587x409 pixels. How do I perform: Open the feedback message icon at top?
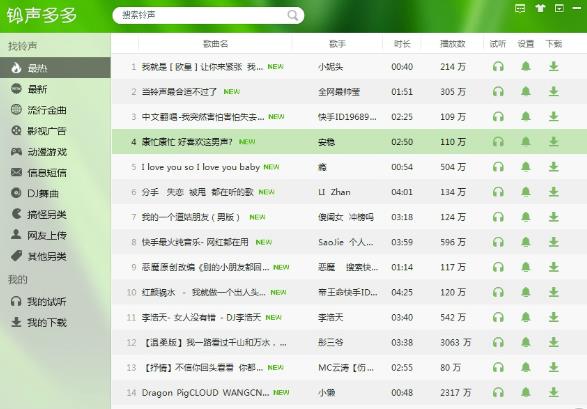point(520,8)
